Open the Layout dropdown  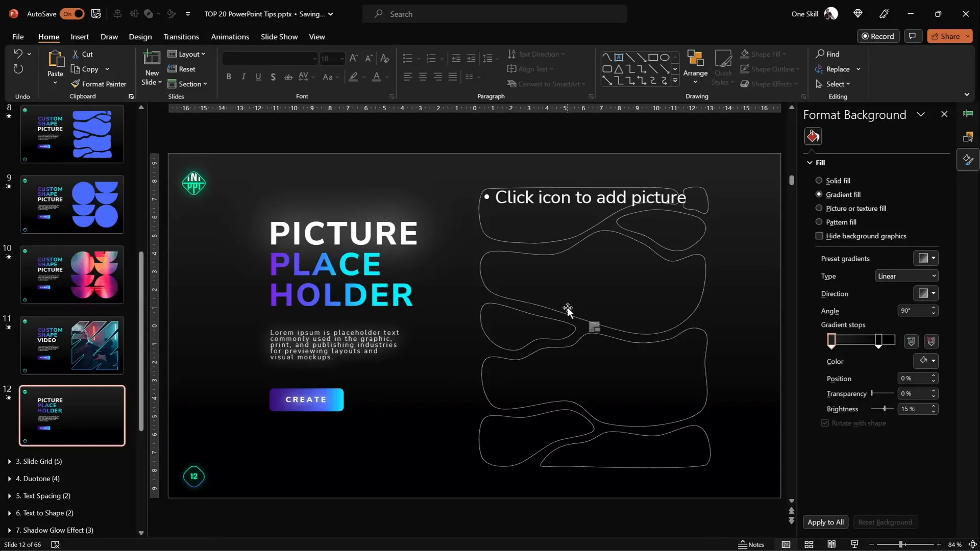(186, 54)
